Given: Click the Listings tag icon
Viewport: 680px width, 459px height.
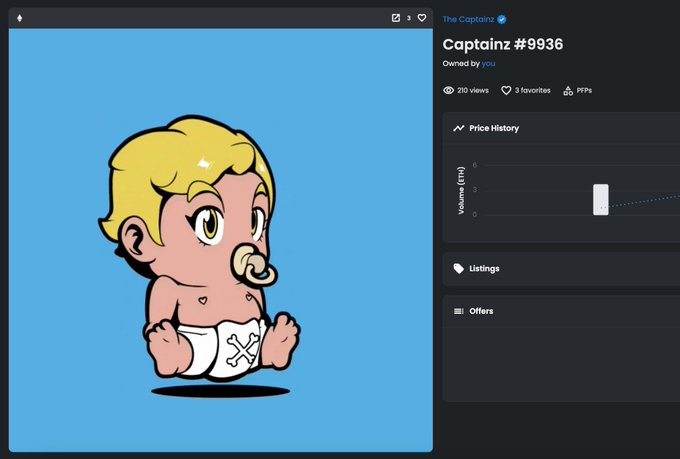Looking at the screenshot, I should (458, 269).
